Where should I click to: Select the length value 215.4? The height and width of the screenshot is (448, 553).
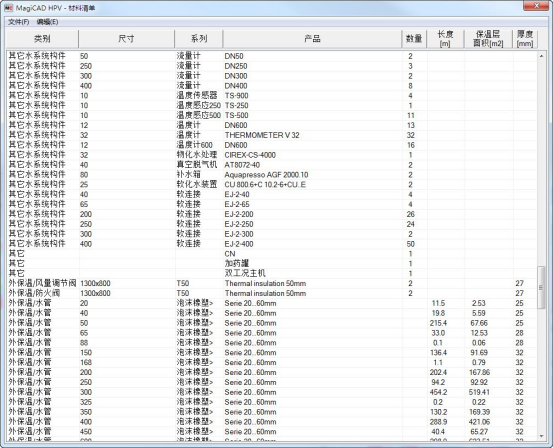(438, 323)
